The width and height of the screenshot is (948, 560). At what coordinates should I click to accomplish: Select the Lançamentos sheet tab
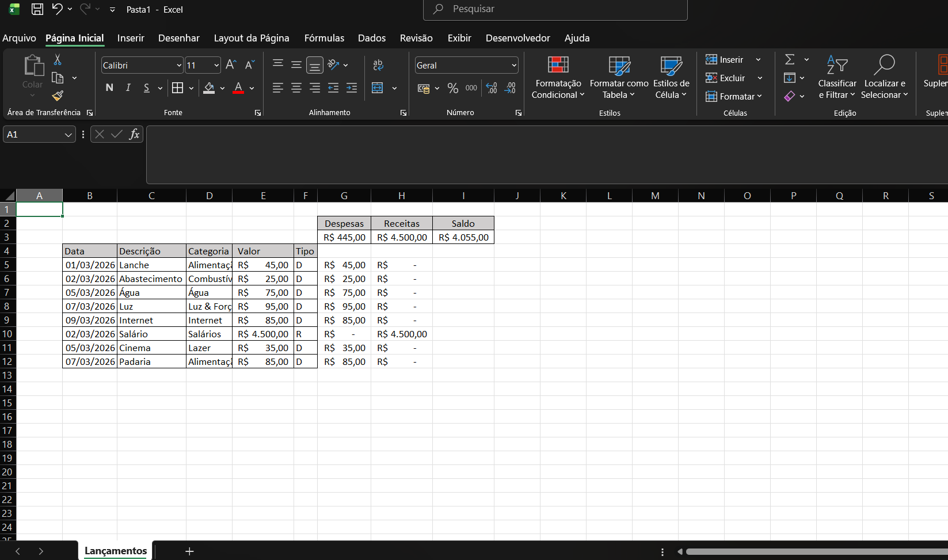click(116, 551)
